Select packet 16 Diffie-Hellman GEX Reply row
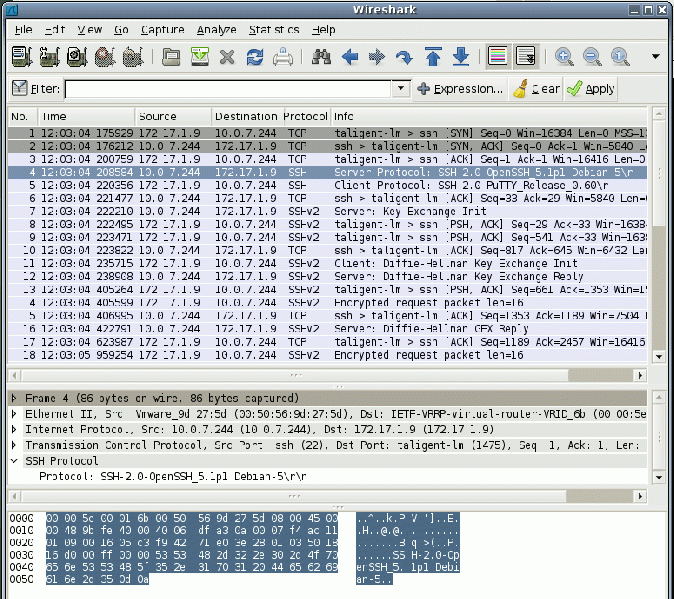Viewport: 674px width, 599px height. pyautogui.click(x=328, y=329)
